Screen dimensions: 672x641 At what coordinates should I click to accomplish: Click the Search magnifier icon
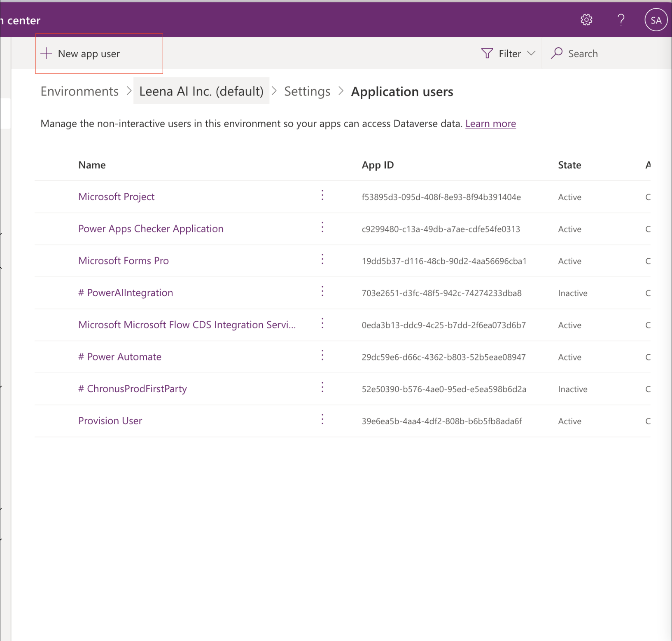(x=557, y=53)
